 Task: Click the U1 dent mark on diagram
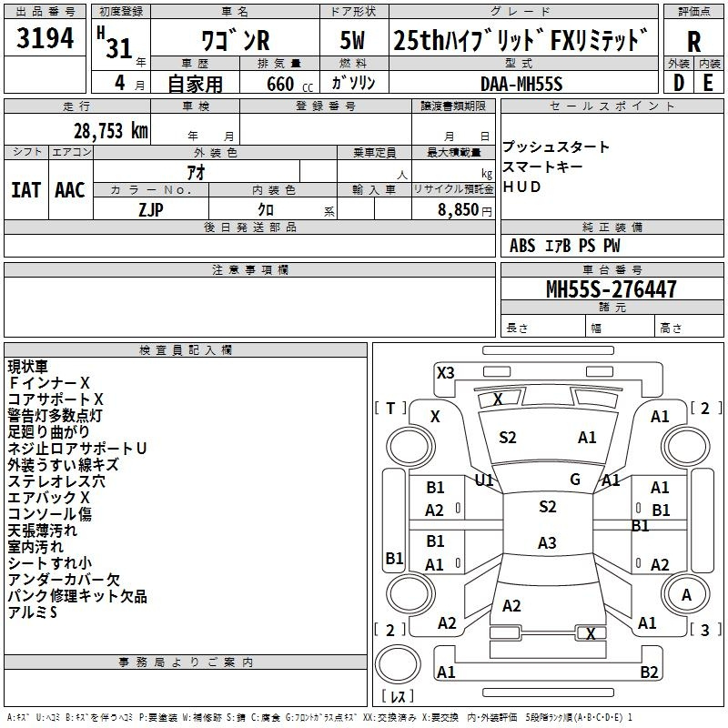coord(484,480)
